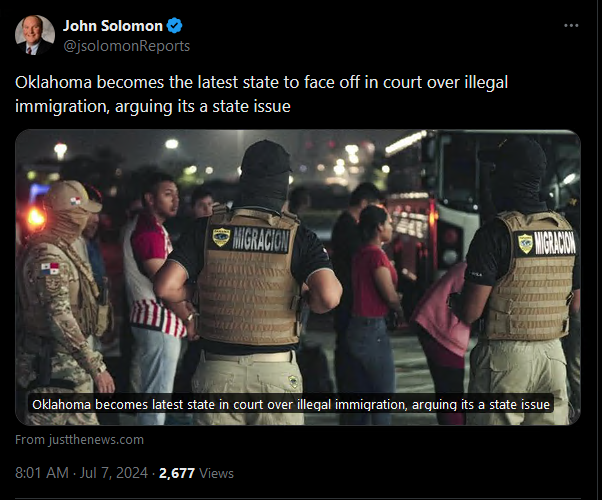This screenshot has width=602, height=500.
Task: Open the 2,677 Views count
Action: 196,473
